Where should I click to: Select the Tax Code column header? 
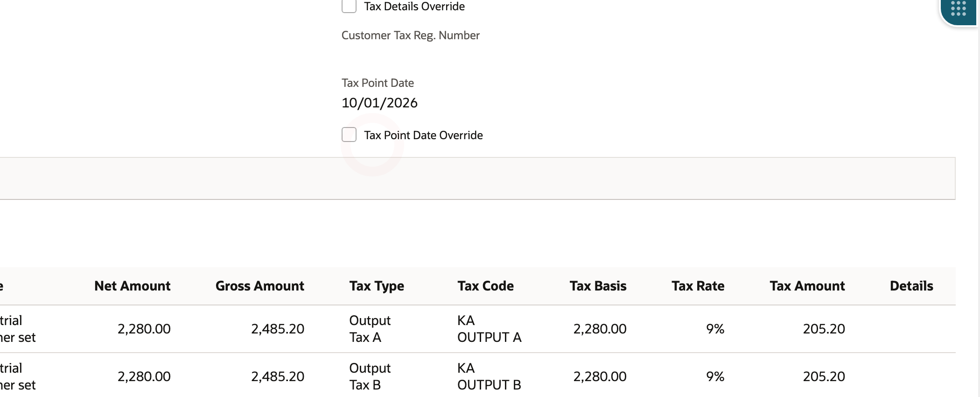485,286
